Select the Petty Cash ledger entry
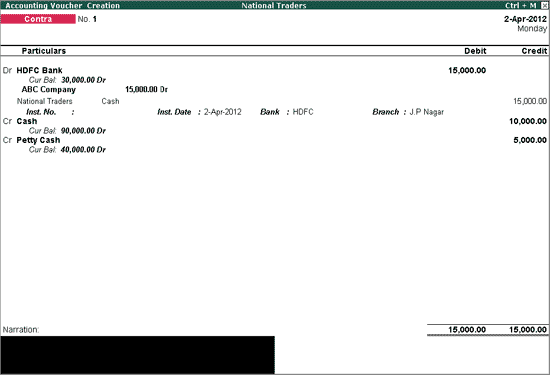Viewport: 550px width, 375px height. click(x=38, y=140)
